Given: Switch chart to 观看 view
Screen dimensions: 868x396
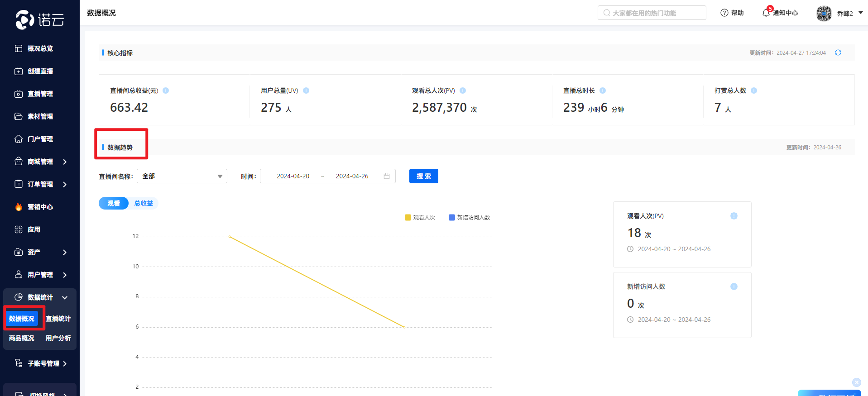Looking at the screenshot, I should [114, 203].
